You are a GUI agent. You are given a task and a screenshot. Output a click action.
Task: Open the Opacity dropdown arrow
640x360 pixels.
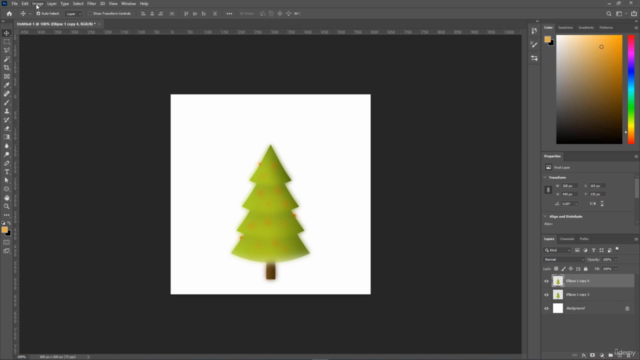tap(616, 260)
